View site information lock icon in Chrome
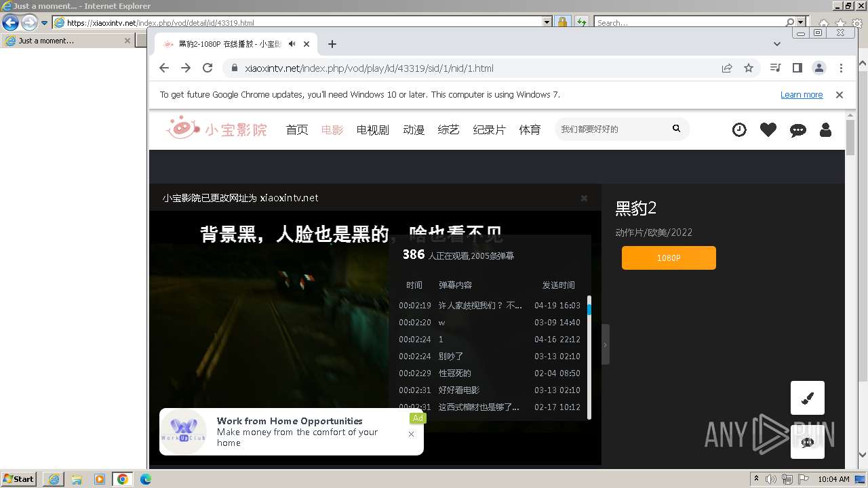Image resolution: width=868 pixels, height=488 pixels. pos(234,68)
